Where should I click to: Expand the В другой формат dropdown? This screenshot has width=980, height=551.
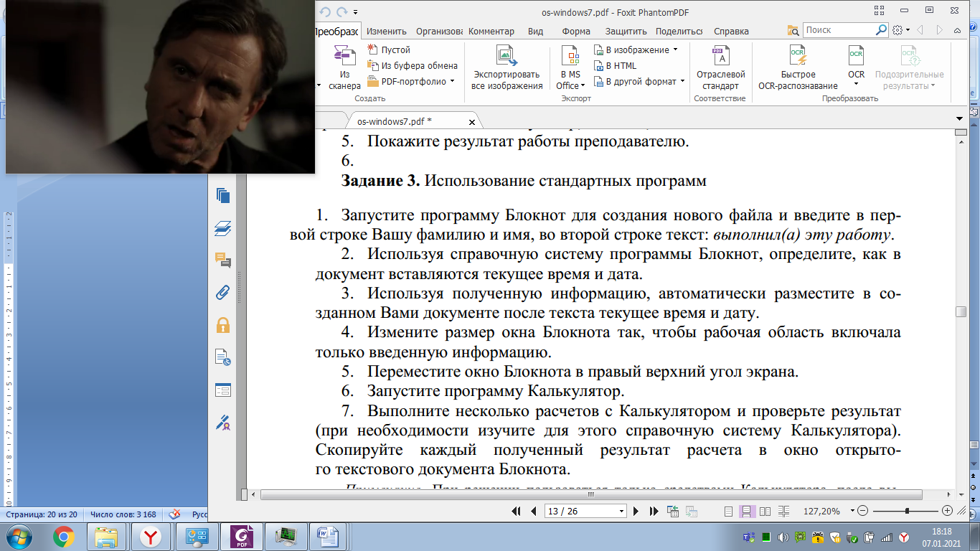(682, 81)
